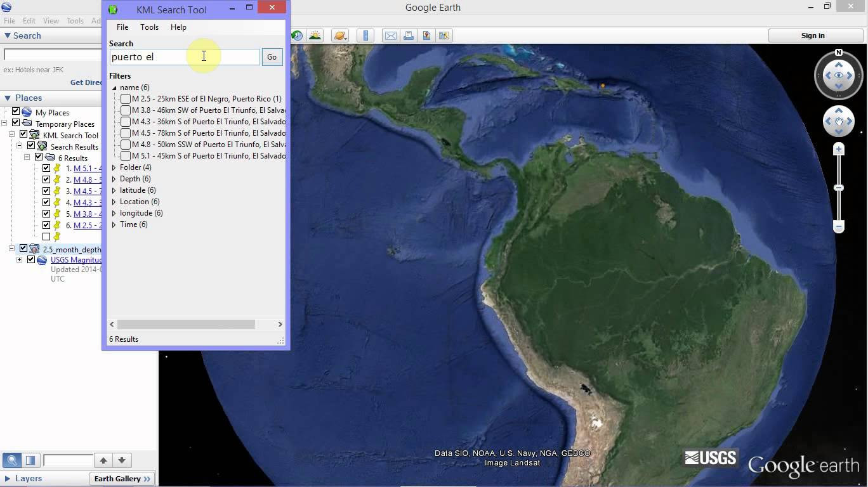
Task: Click the USGS Magnitude globe icon
Action: 42,259
